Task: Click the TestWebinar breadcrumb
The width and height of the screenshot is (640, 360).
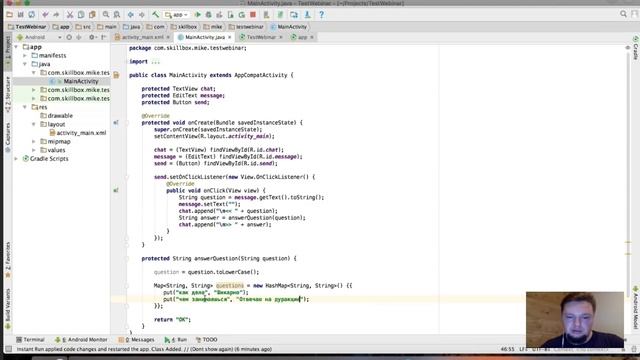Action: pyautogui.click(x=27, y=27)
